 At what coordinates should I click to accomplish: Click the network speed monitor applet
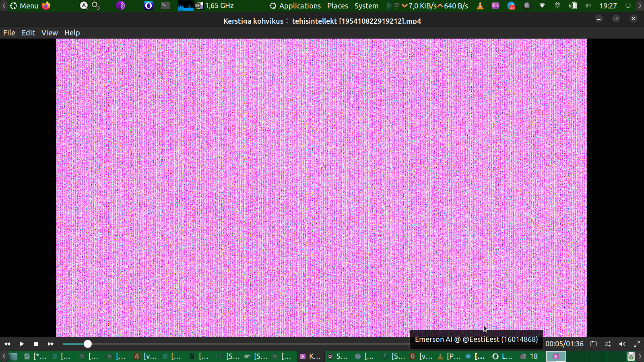pos(427,6)
